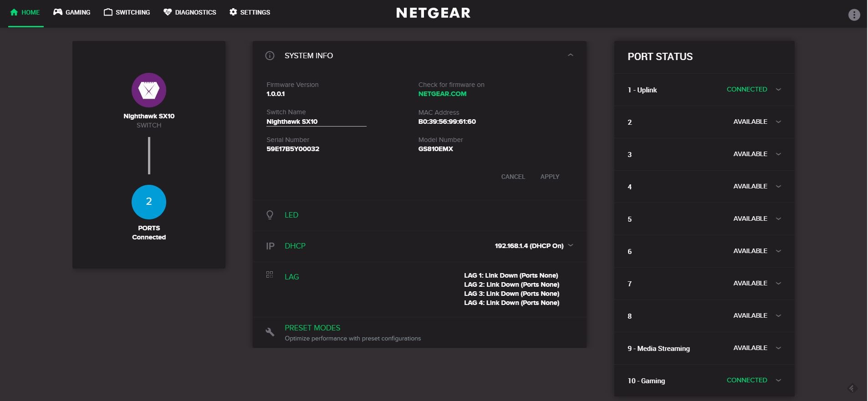Click the icon in the bottom-right corner

point(853,388)
